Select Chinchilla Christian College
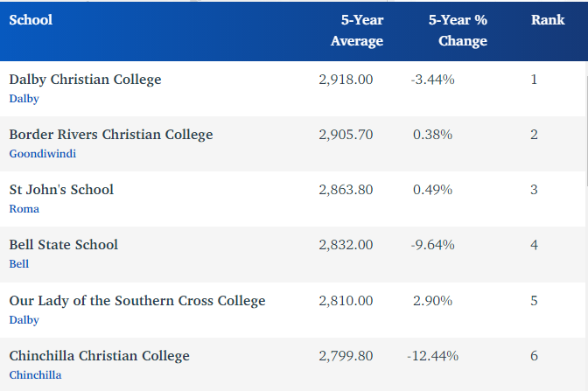The width and height of the screenshot is (588, 391). (99, 356)
